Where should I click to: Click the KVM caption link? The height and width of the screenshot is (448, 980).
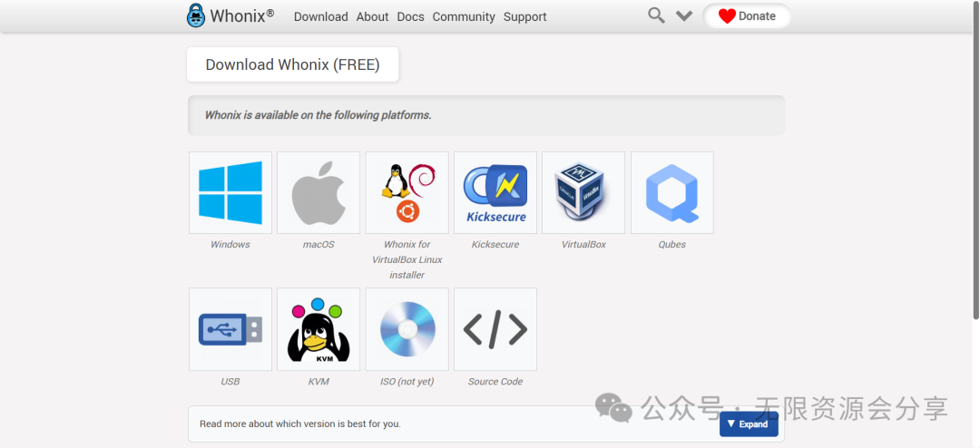[x=318, y=381]
